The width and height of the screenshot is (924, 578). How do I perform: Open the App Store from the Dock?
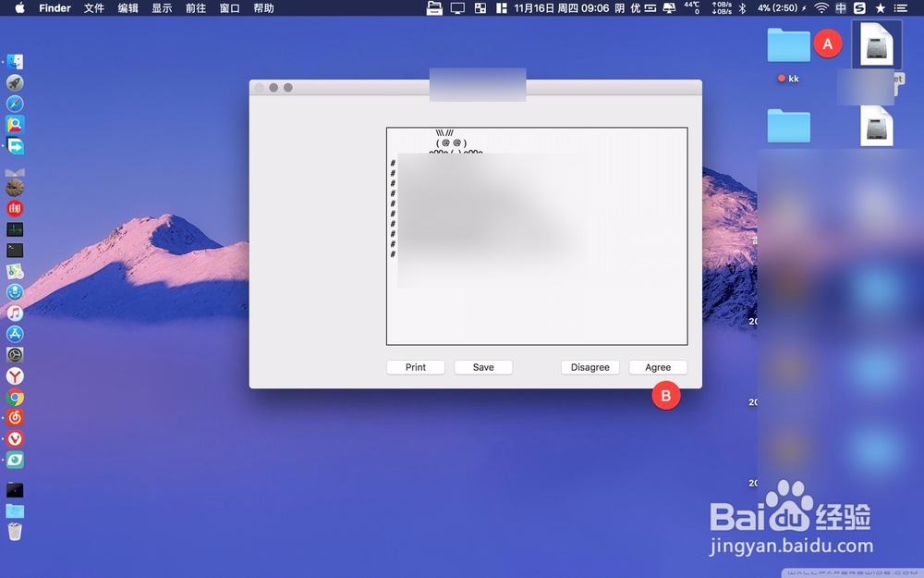15,334
